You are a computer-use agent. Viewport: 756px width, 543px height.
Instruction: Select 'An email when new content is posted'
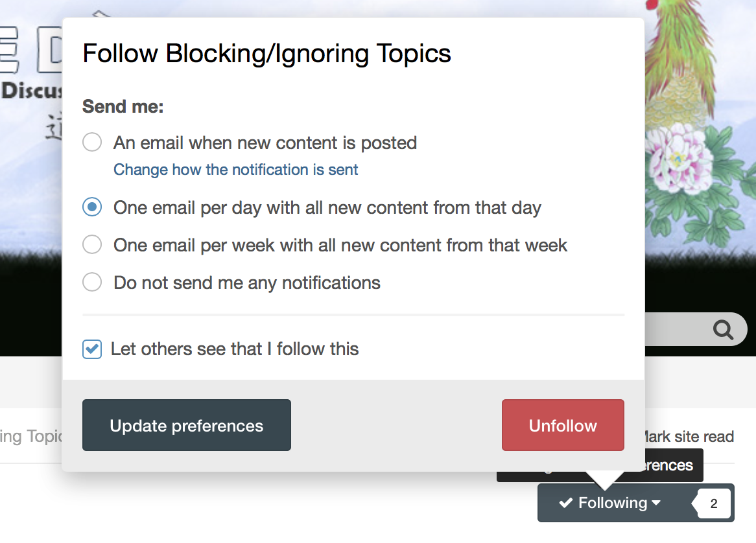pyautogui.click(x=92, y=143)
